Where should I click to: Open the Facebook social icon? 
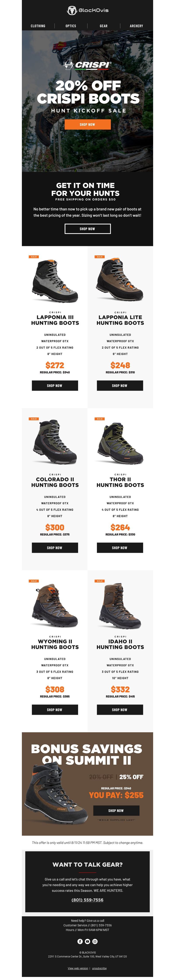tap(80, 941)
